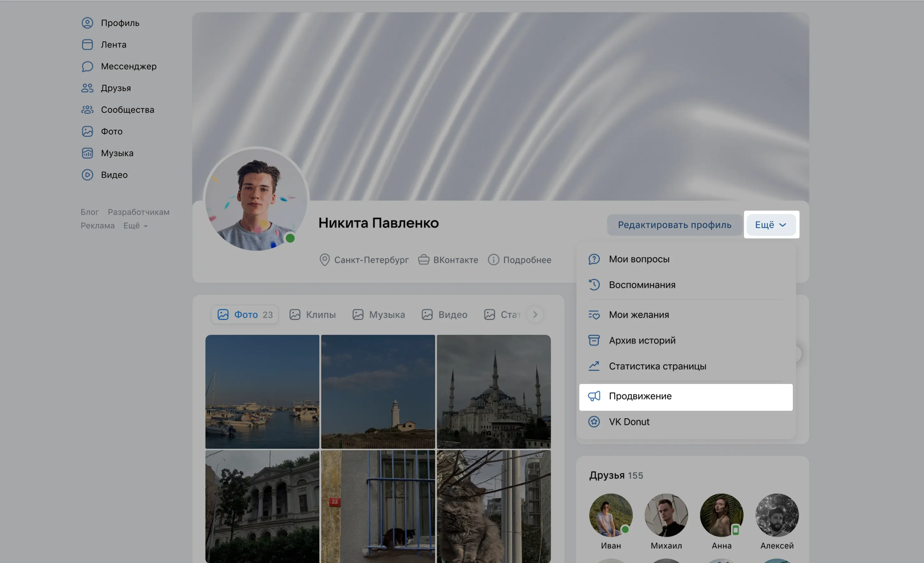Open the Лента sidebar link
This screenshot has width=924, height=563.
pyautogui.click(x=114, y=45)
